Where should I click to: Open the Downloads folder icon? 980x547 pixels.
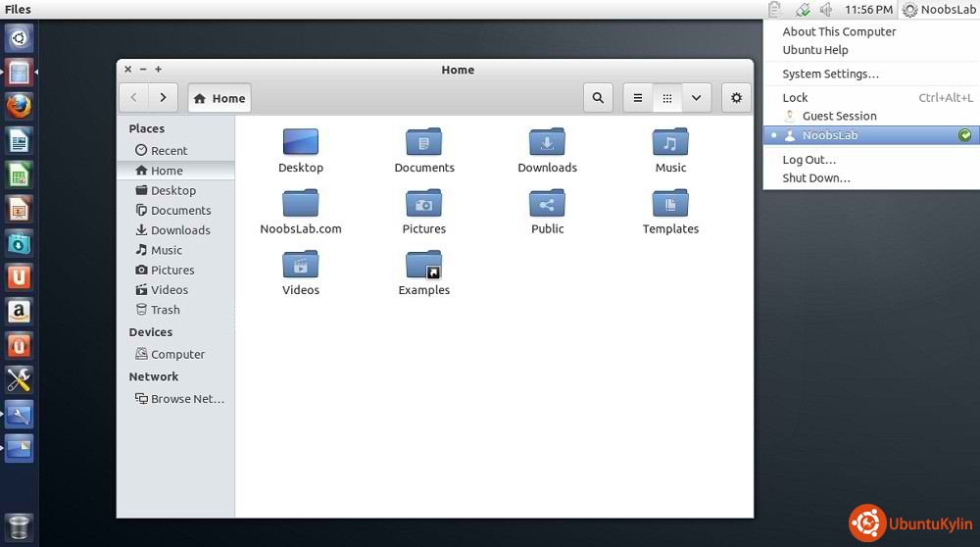tap(547, 143)
